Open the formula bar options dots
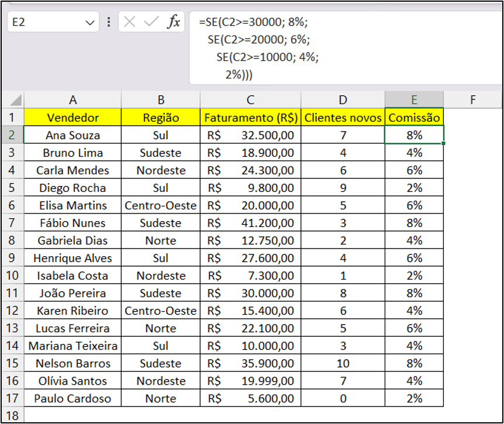Screen dimensions: 504x424 click(x=109, y=22)
